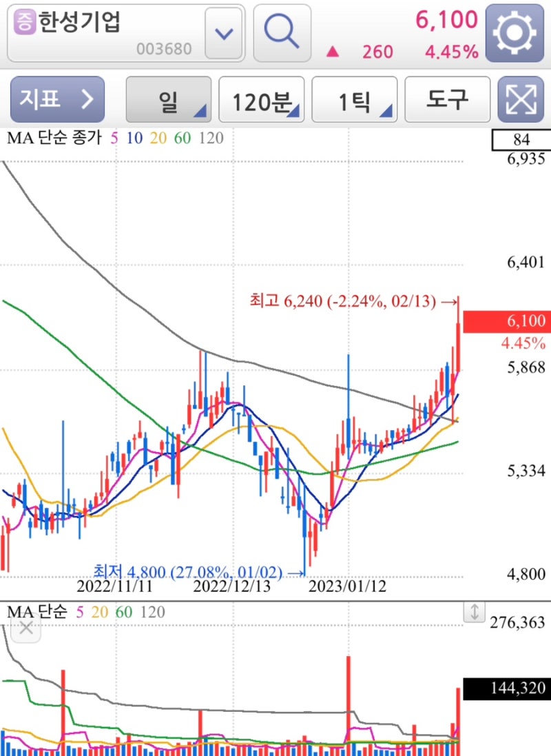Image resolution: width=551 pixels, height=756 pixels.
Task: Select the 120분 minute interval dropdown
Action: click(262, 99)
